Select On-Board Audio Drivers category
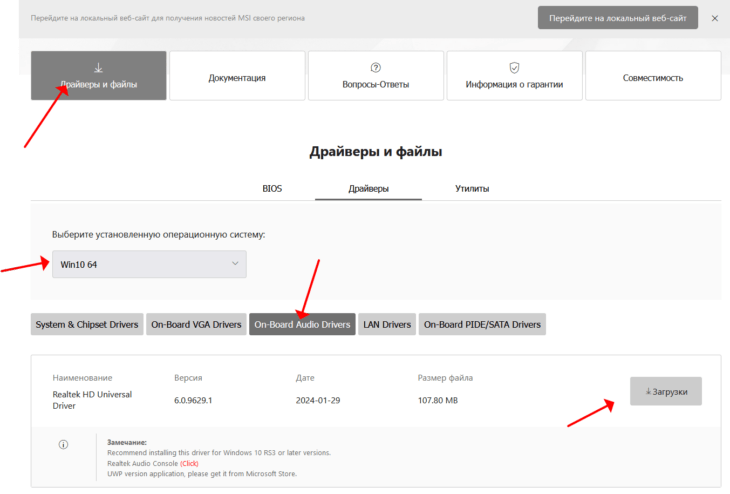This screenshot has height=494, width=730. tap(302, 325)
